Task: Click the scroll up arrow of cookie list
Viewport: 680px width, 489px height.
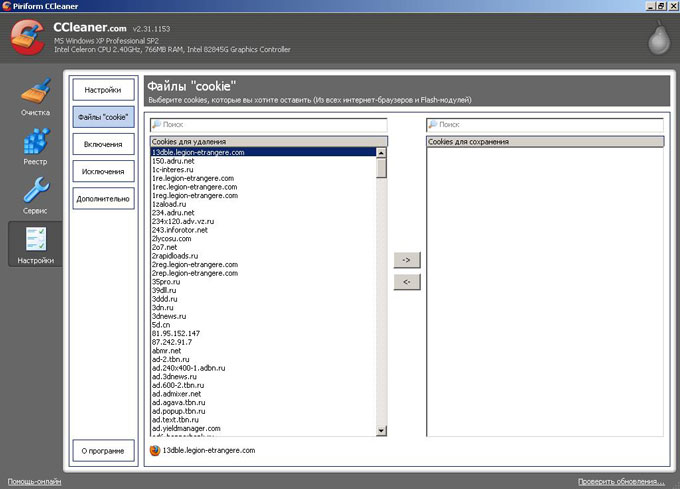Action: coord(381,153)
